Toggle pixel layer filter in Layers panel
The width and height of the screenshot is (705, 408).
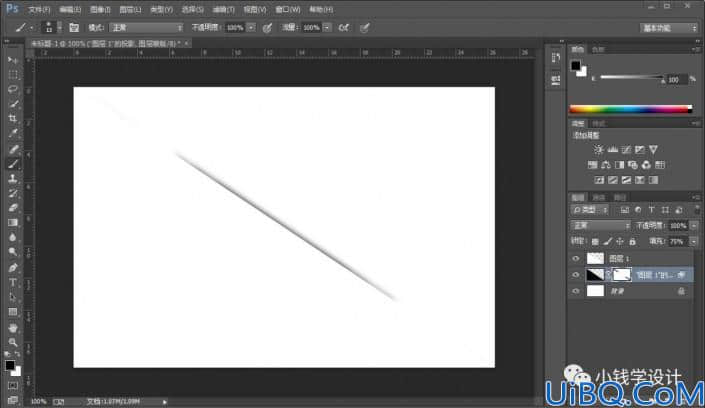[625, 210]
